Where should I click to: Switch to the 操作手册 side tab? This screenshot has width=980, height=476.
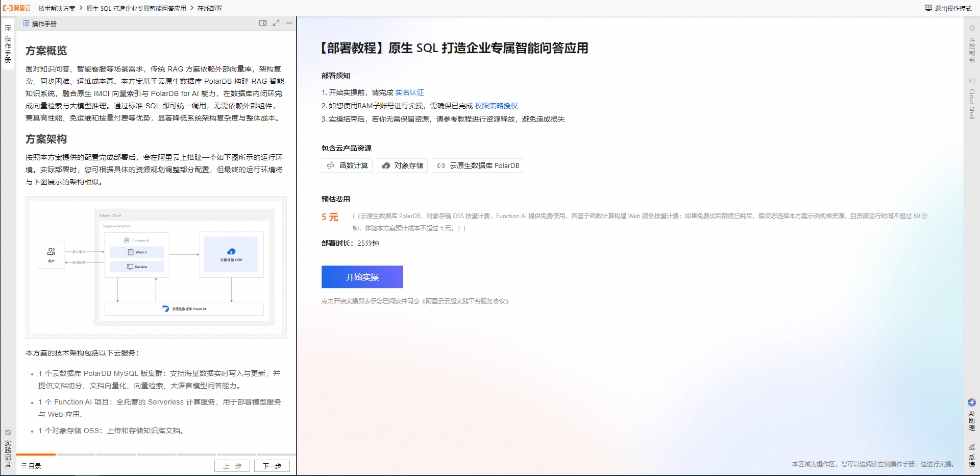pyautogui.click(x=8, y=43)
